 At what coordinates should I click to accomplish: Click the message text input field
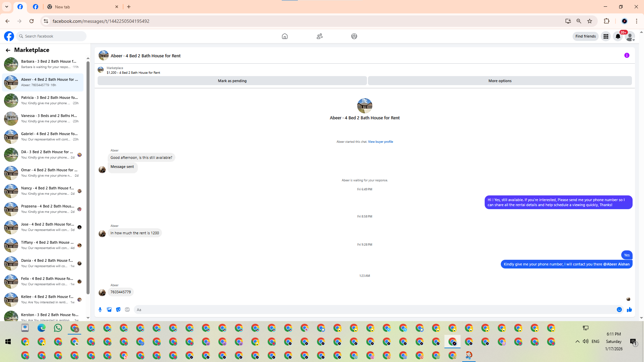tap(372, 310)
